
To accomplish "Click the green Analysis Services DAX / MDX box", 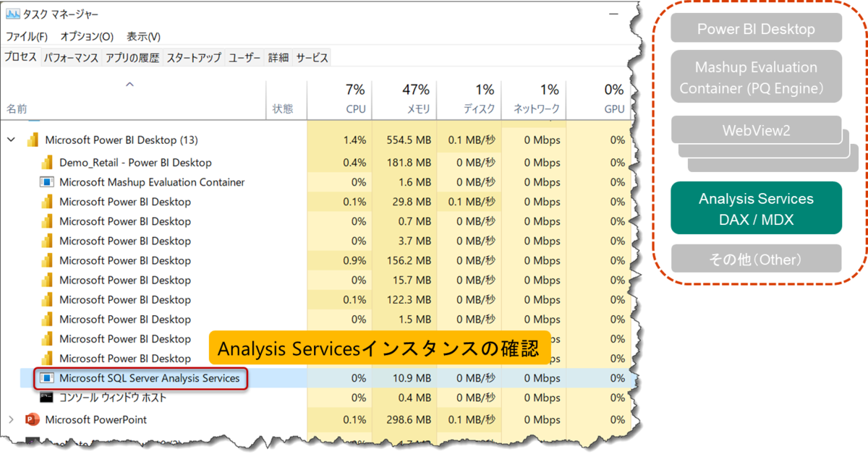I will (x=756, y=208).
